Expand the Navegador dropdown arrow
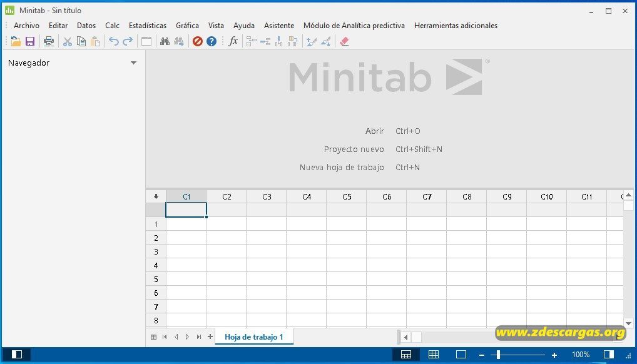637x364 pixels. (x=133, y=63)
